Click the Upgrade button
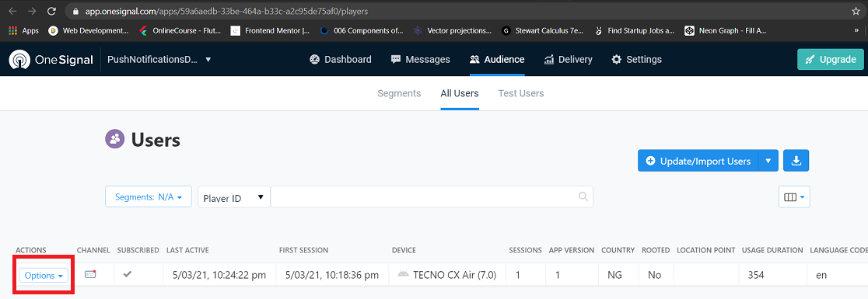Image resolution: width=868 pixels, height=299 pixels. pos(831,60)
